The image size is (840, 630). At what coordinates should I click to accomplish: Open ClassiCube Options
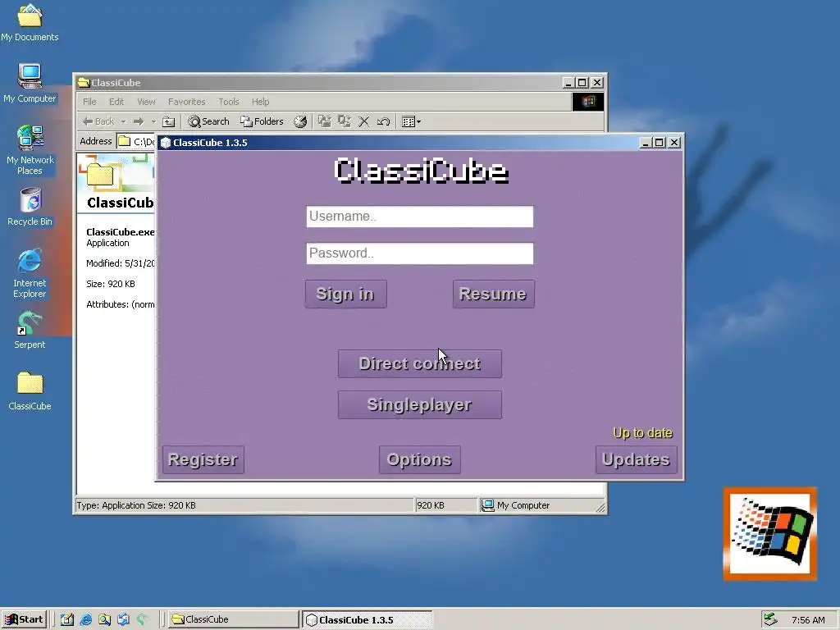pos(419,459)
